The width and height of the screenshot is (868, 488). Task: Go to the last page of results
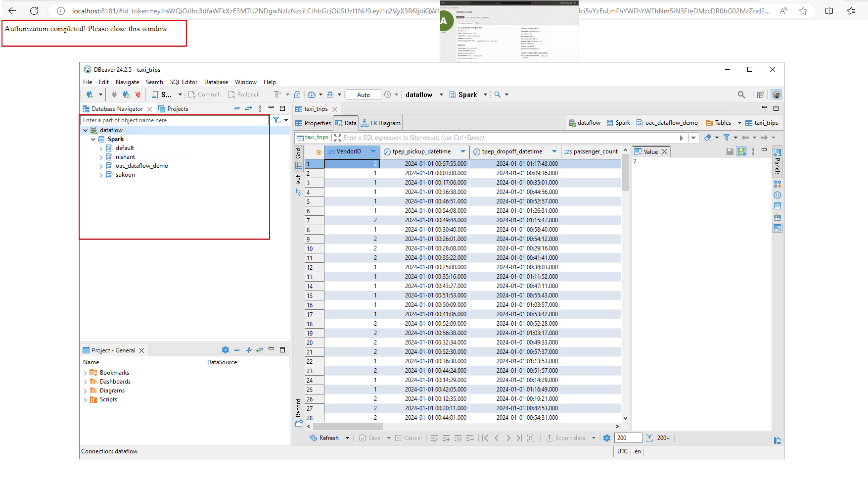tap(519, 438)
